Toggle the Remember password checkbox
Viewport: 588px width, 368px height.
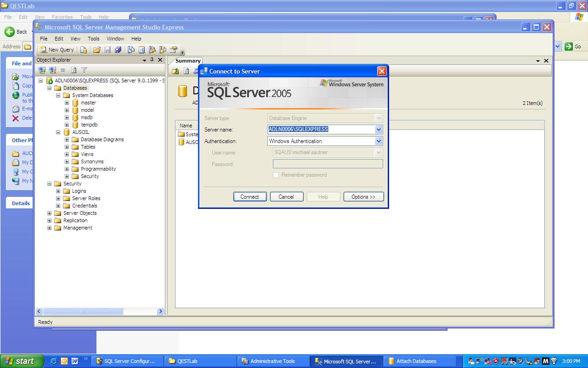(276, 175)
